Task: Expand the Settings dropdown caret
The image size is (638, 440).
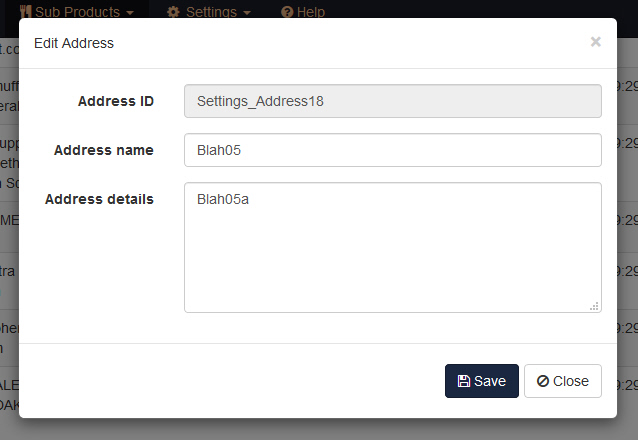Action: (247, 13)
